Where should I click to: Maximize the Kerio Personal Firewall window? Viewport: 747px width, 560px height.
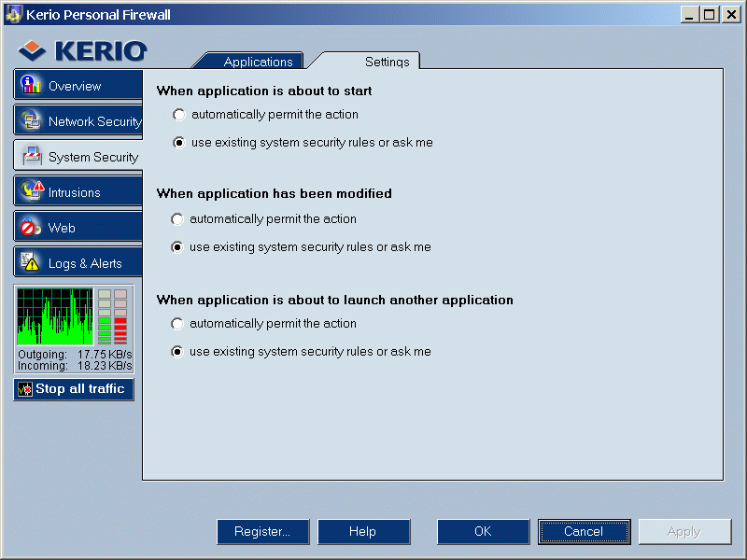point(709,15)
